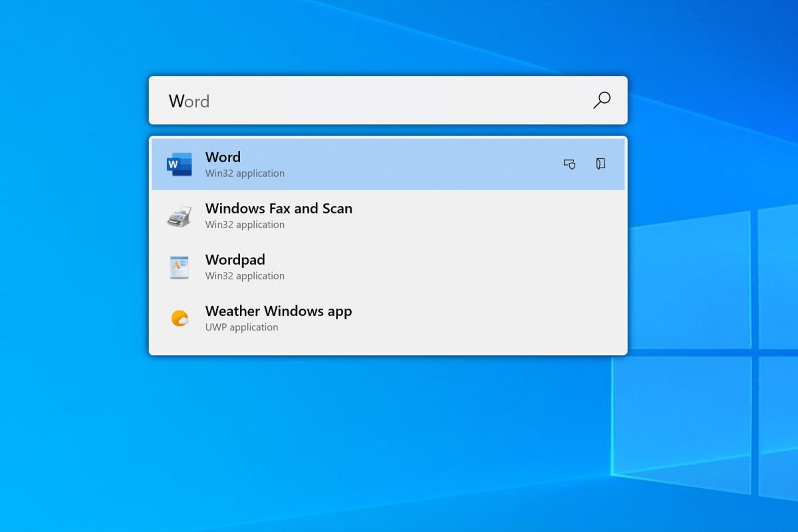Click 'Win32 application' subtitle under Word
Viewport: 798px width, 532px height.
click(245, 173)
